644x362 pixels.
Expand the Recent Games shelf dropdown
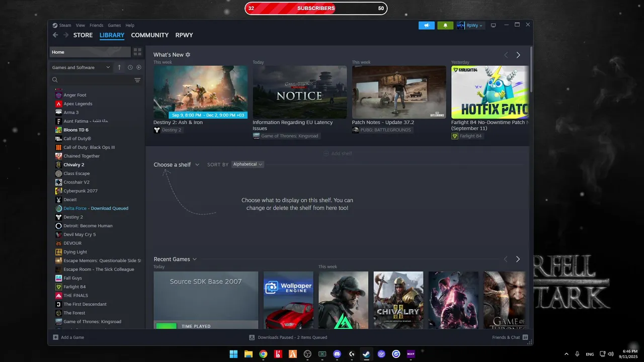coord(175,259)
